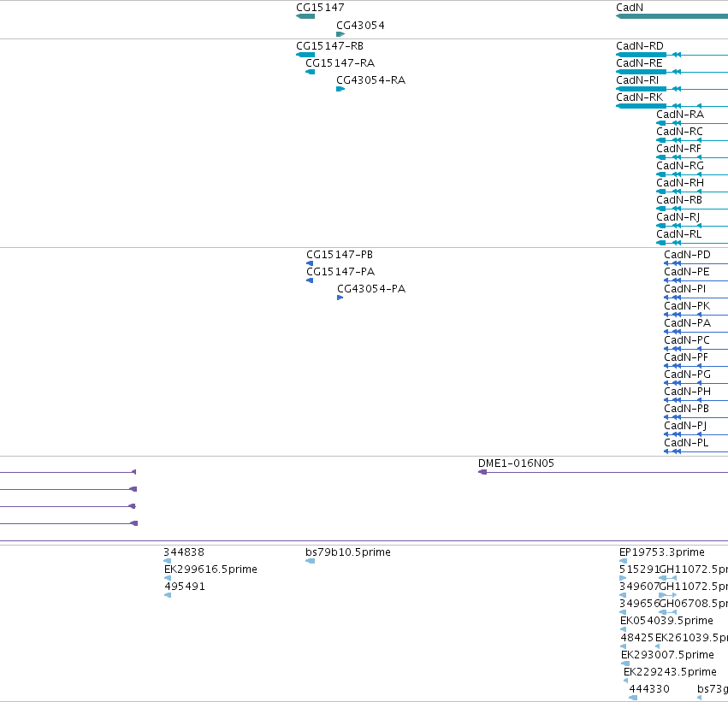Image resolution: width=728 pixels, height=702 pixels.
Task: Choose the CadN-PK protein label
Action: click(x=687, y=306)
